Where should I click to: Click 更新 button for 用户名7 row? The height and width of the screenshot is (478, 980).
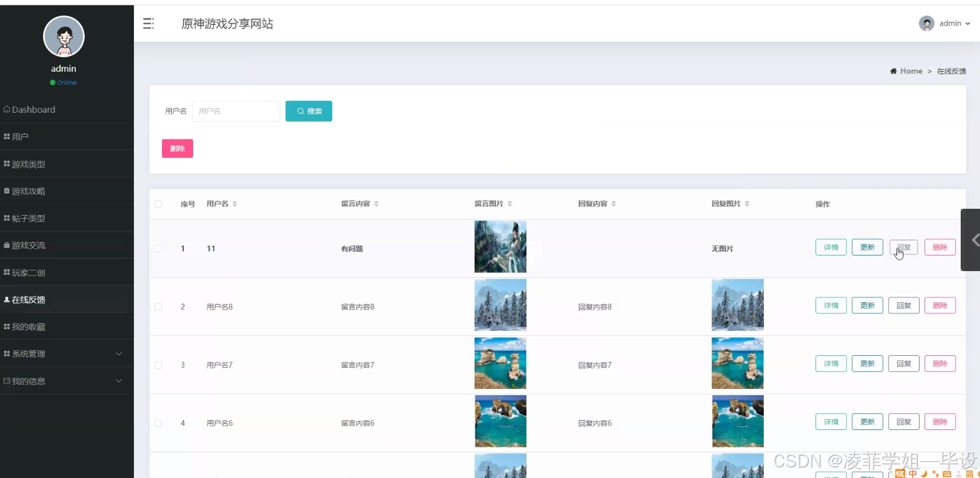click(x=867, y=363)
